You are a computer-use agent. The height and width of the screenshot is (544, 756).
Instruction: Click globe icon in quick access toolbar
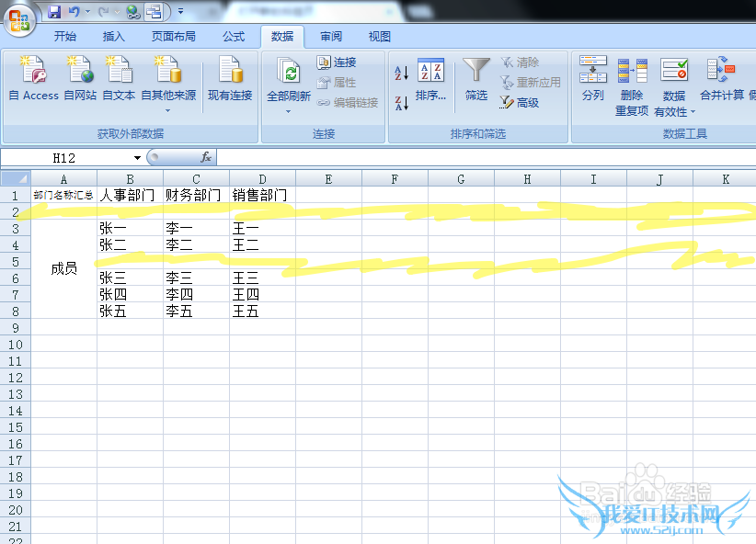tap(133, 12)
